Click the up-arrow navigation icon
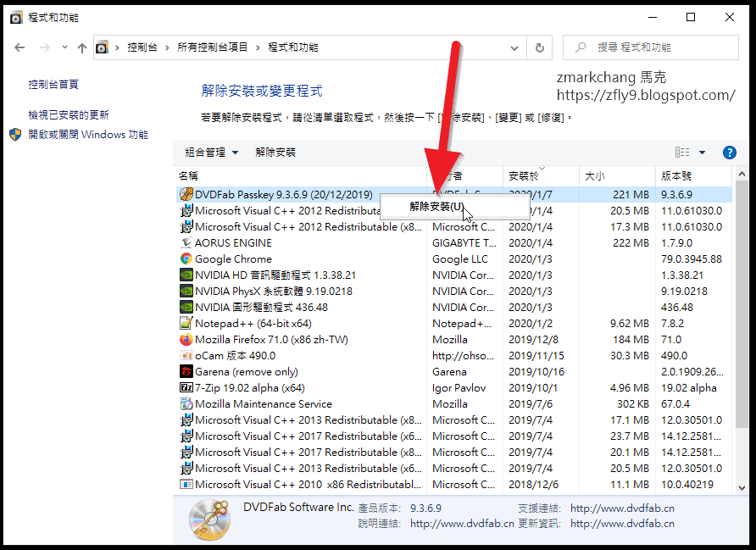 82,48
